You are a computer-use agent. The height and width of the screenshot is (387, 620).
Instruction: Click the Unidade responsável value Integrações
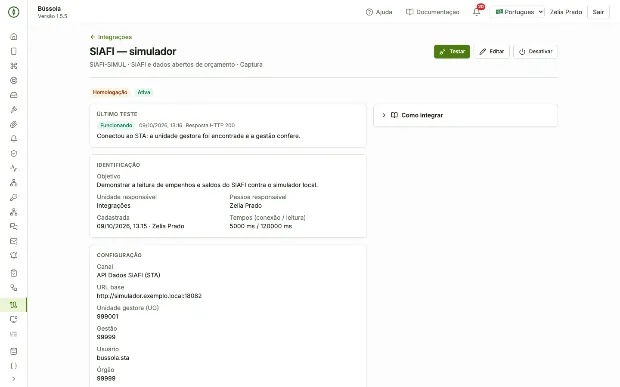click(113, 206)
